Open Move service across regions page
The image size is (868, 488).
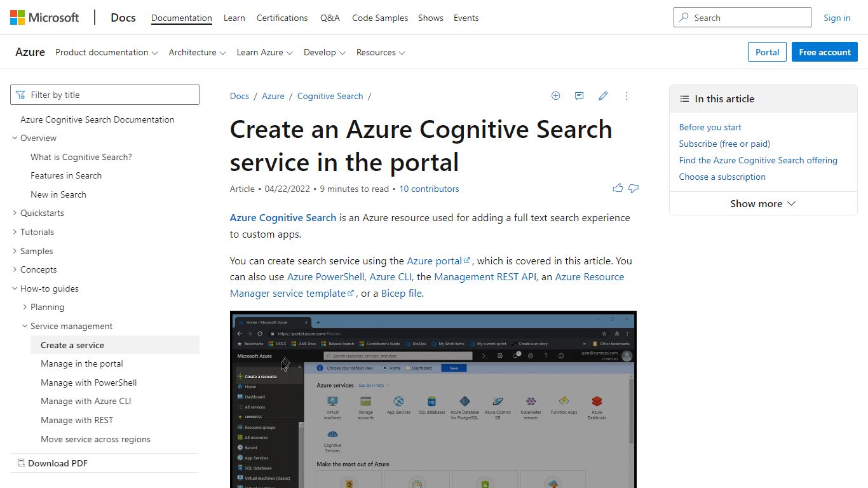95,439
